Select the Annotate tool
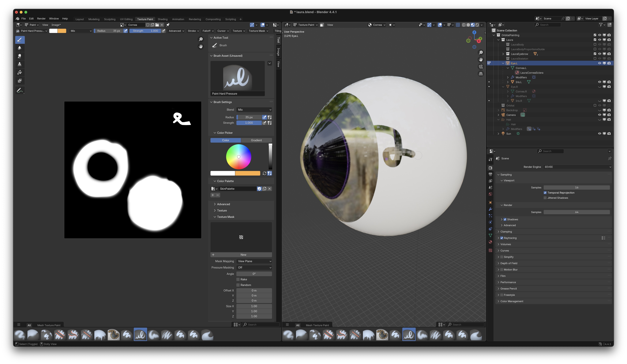This screenshot has width=627, height=364. [20, 91]
